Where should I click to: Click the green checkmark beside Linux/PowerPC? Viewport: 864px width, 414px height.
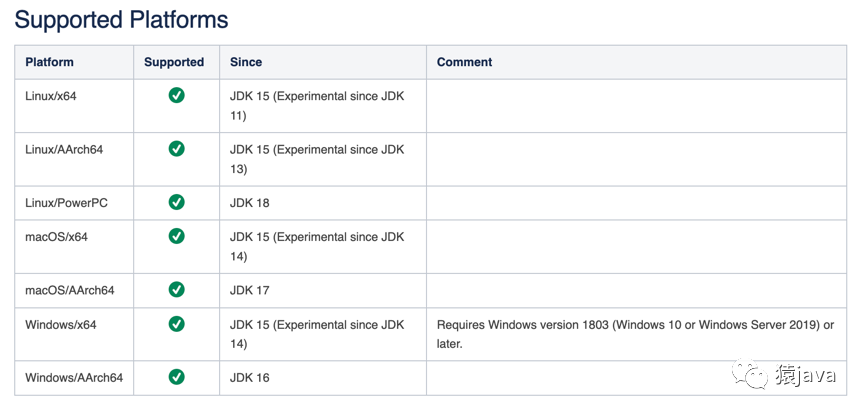(x=176, y=202)
